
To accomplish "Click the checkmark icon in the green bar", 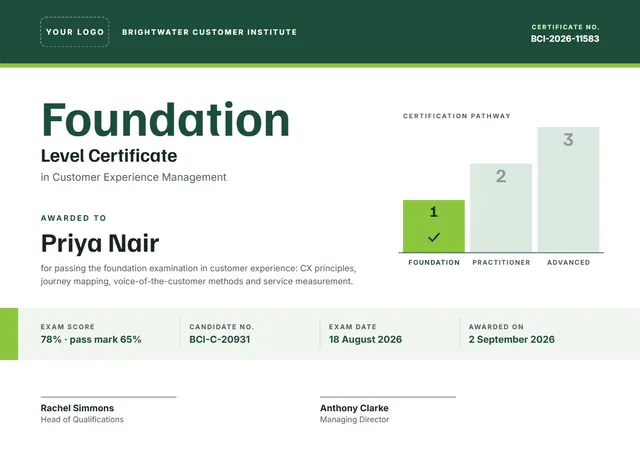I will tap(434, 237).
